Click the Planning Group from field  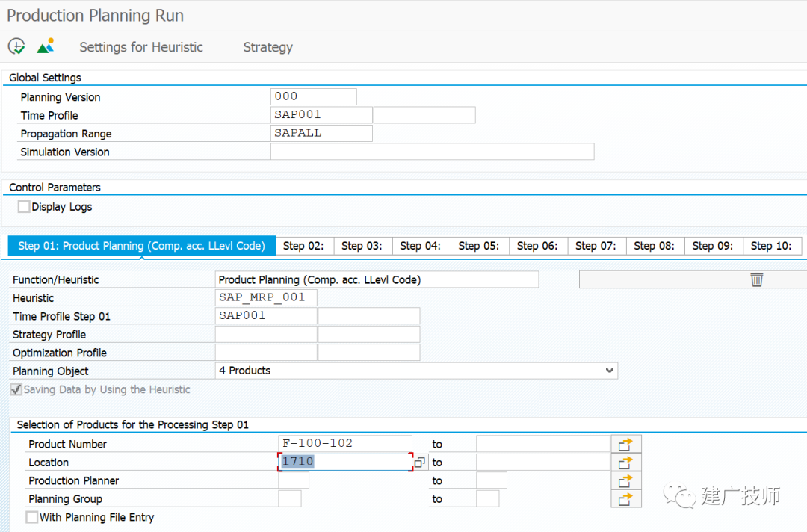pyautogui.click(x=290, y=498)
